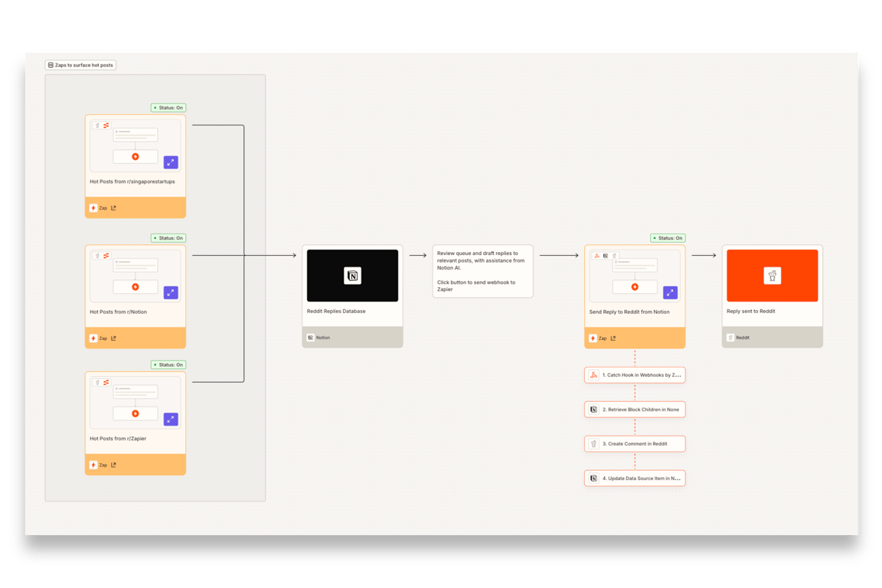This screenshot has height=588, width=882.
Task: Click Hot Posts from r/singaporestartups title
Action: coord(132,181)
